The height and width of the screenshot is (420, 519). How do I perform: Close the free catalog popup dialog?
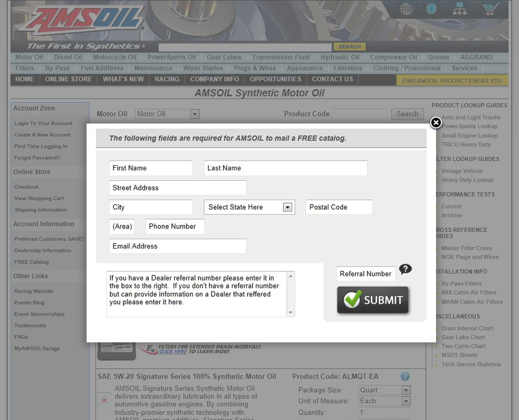pos(436,123)
